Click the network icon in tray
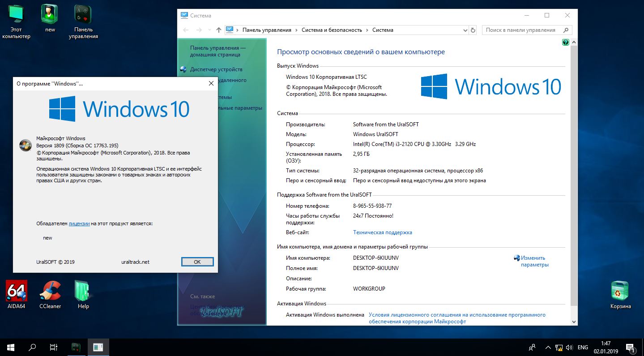 tap(559, 347)
